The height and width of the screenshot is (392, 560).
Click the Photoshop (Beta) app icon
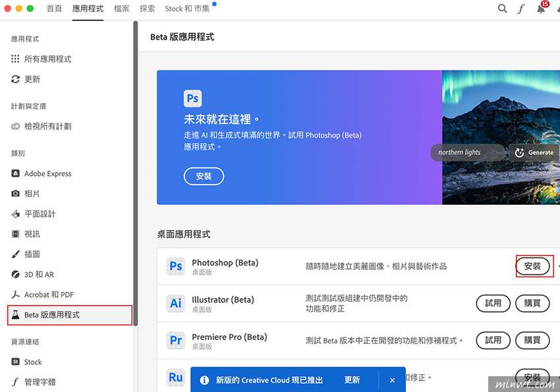point(175,266)
